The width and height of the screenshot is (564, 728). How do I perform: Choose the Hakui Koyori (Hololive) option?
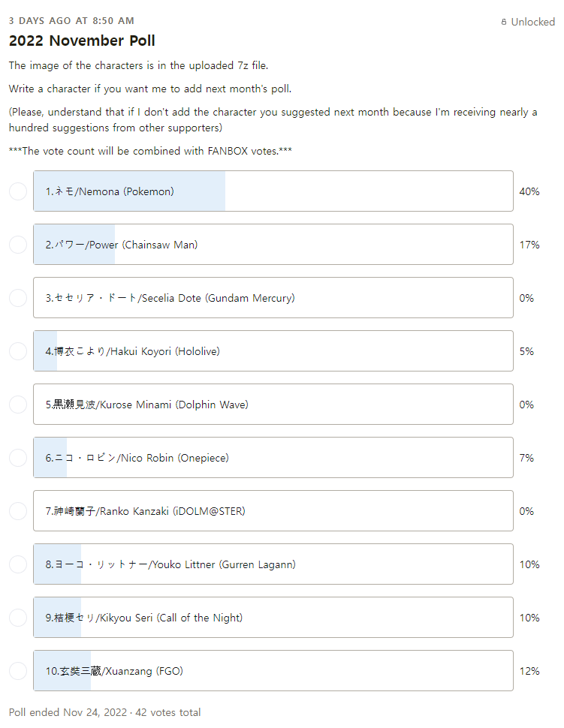pyautogui.click(x=273, y=351)
